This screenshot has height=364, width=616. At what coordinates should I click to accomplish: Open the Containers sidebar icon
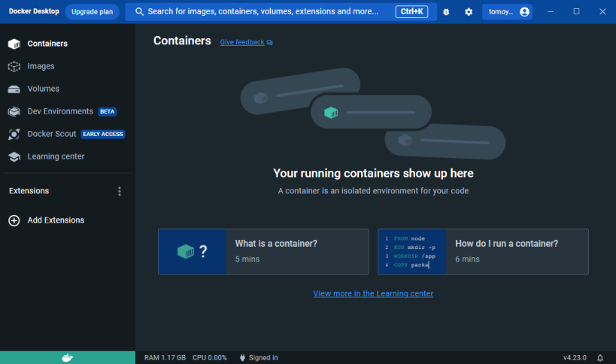pyautogui.click(x=14, y=44)
